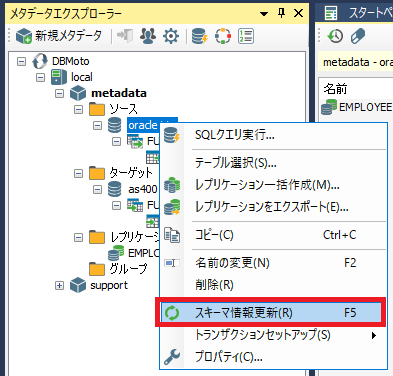
Task: Click the 新規メタデータ toolbar button
Action: [x=59, y=36]
